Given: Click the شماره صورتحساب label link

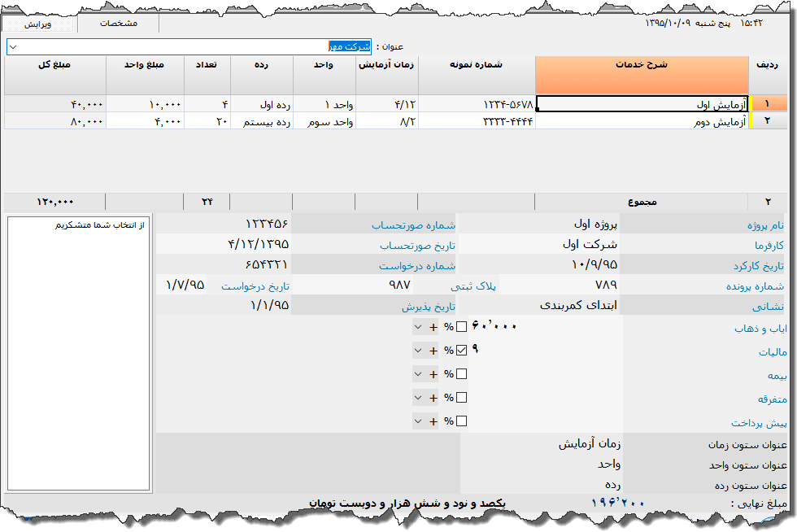Looking at the screenshot, I should 413,225.
